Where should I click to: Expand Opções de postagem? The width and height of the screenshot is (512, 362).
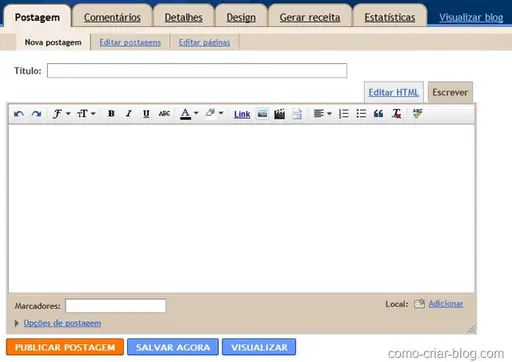click(x=62, y=323)
